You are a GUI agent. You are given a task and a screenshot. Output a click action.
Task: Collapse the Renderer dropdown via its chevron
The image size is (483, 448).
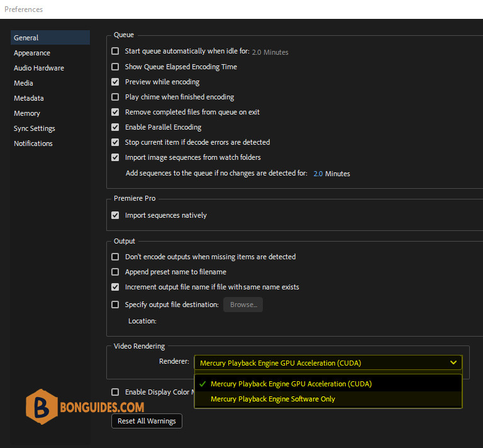[x=453, y=362]
